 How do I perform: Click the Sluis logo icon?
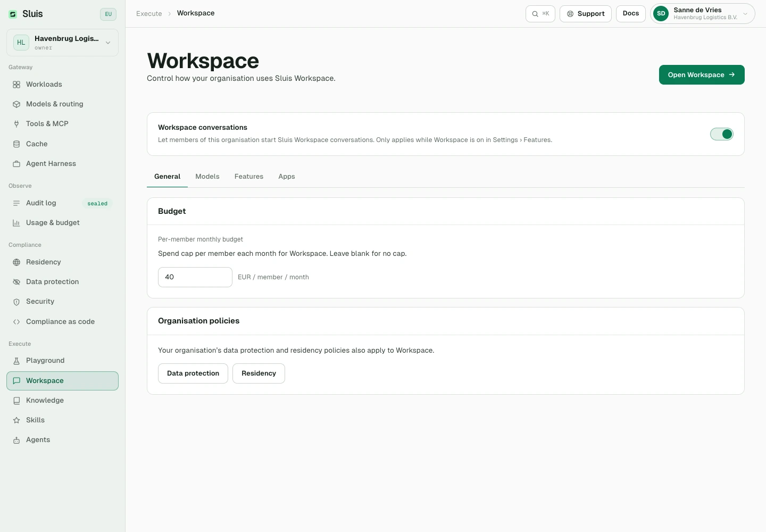tap(13, 14)
